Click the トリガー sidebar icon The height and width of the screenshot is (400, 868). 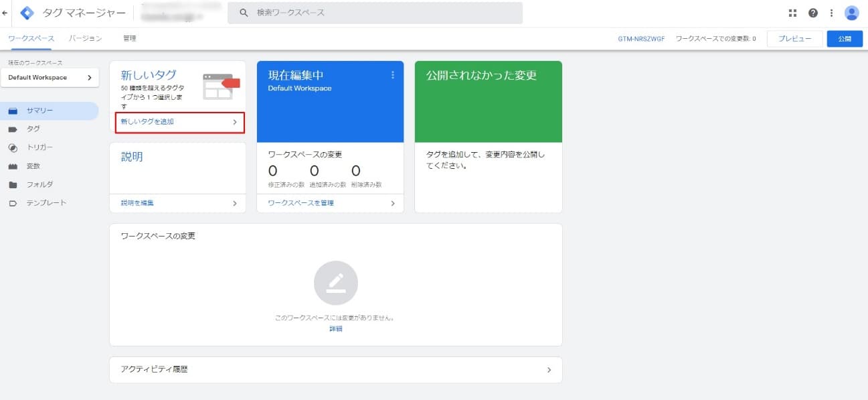13,147
